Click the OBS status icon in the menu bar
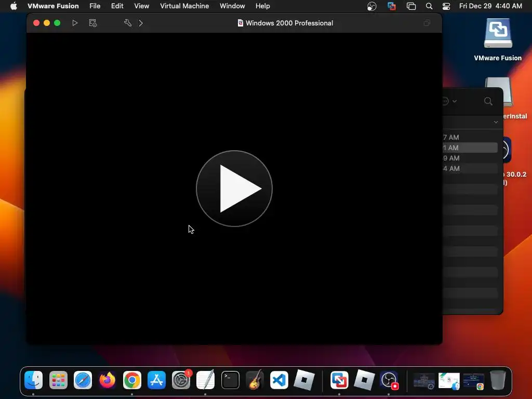 [372, 6]
